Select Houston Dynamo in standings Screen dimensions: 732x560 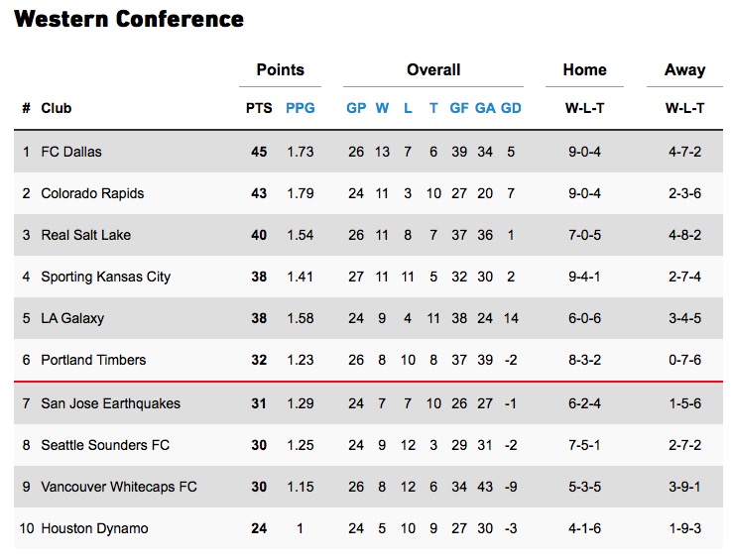pos(94,528)
